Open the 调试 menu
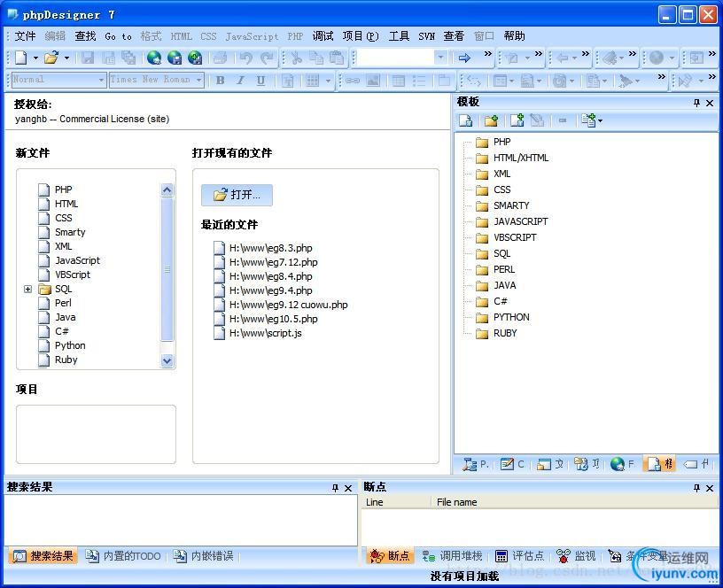The width and height of the screenshot is (723, 588). [323, 36]
